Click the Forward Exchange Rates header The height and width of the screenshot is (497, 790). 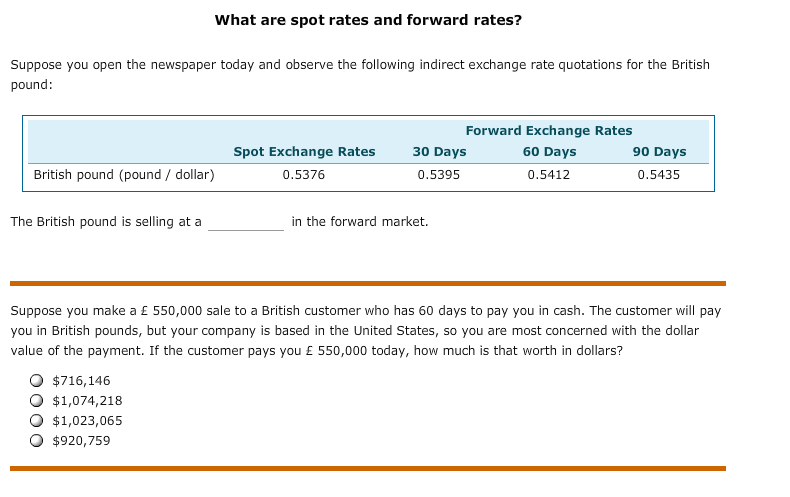pyautogui.click(x=549, y=131)
